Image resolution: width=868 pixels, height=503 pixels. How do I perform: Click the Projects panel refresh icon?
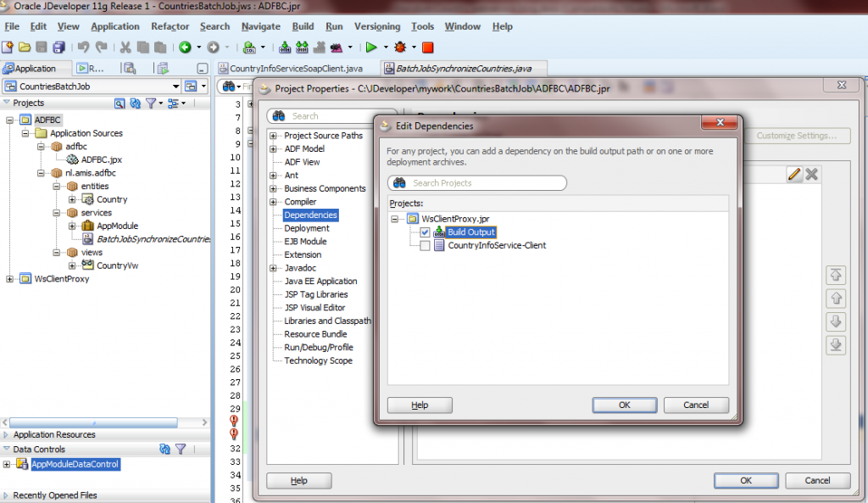(135, 103)
